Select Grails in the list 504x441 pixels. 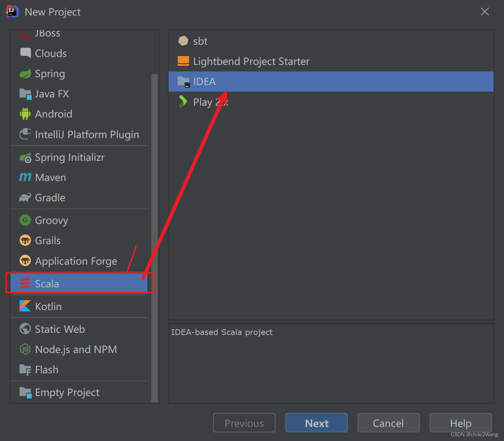pos(79,240)
